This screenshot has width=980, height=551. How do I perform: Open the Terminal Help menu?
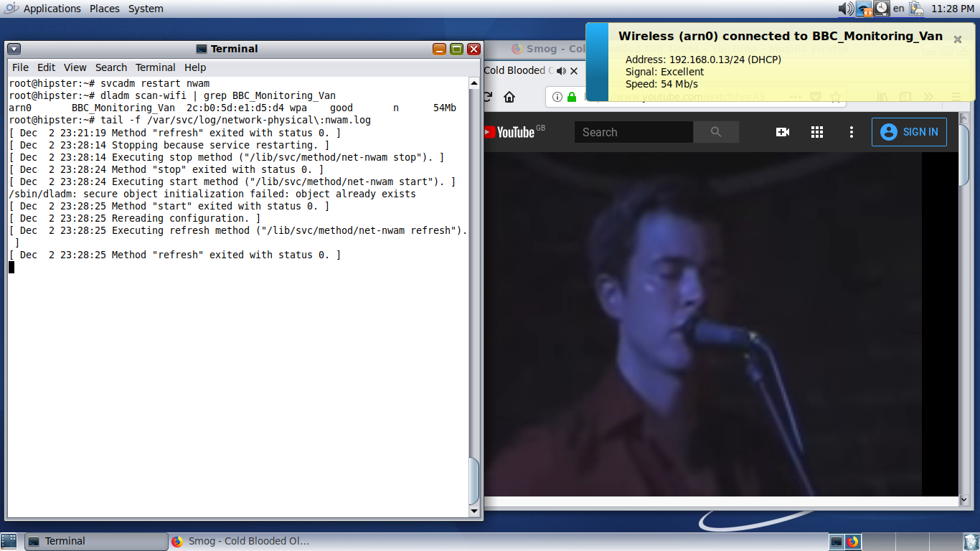pos(195,67)
